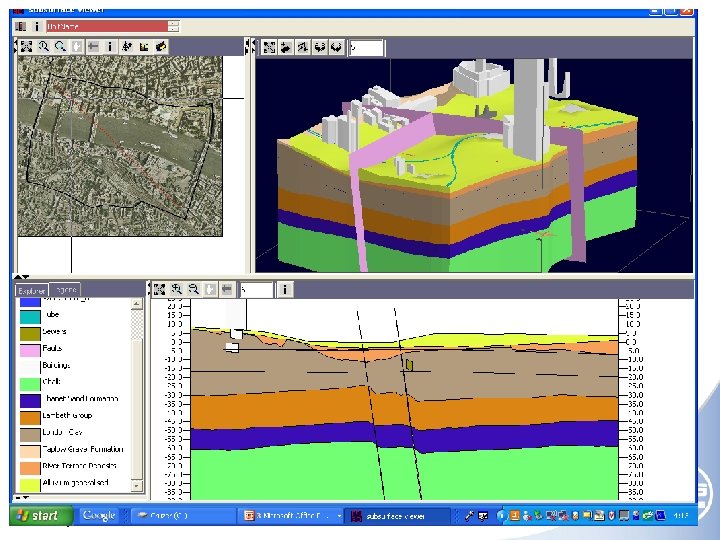Click the info icon in cross-section toolbar

[286, 289]
